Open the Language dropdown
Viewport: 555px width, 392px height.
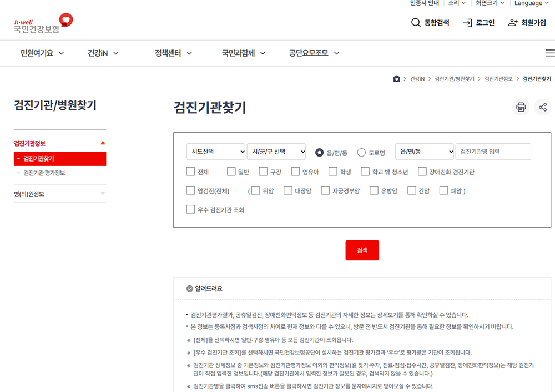point(531,4)
